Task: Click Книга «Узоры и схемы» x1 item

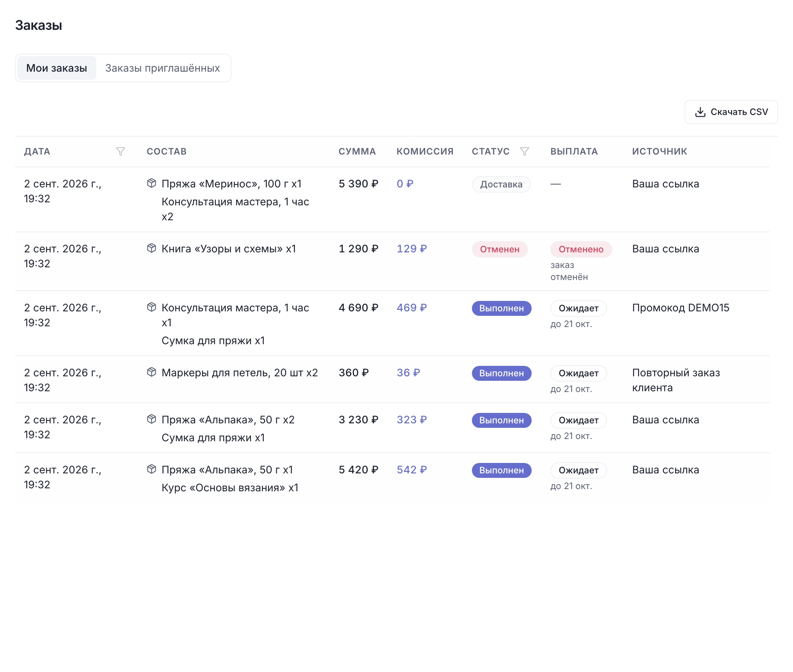Action: click(x=228, y=249)
